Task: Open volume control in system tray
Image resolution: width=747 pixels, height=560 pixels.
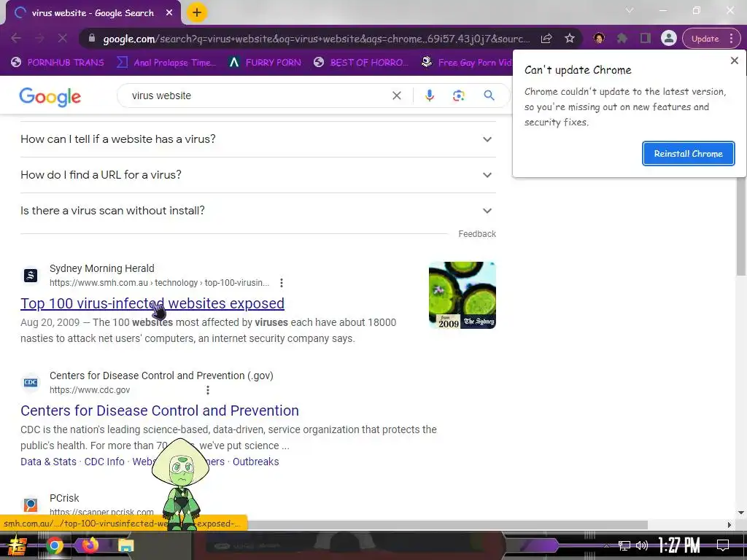Action: tap(642, 545)
